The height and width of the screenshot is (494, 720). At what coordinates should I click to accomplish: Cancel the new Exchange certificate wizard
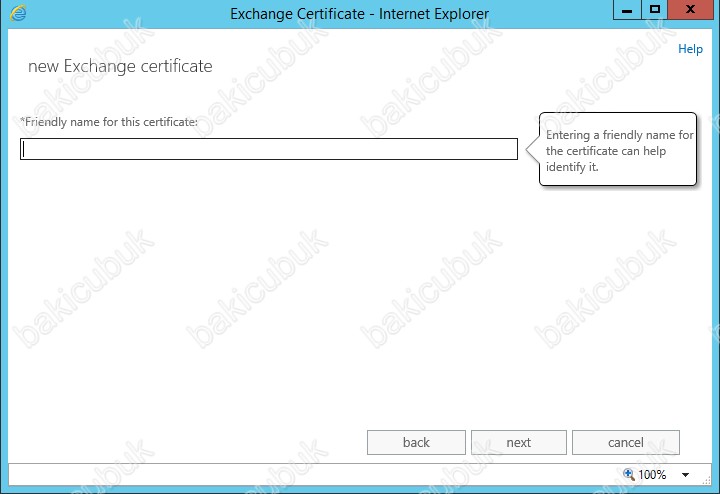coord(625,443)
